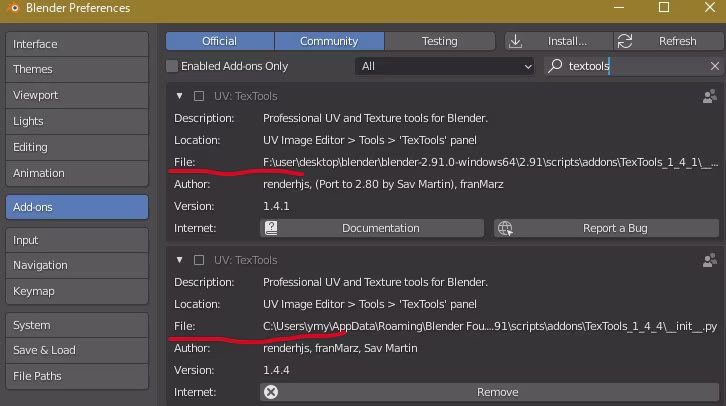Open the Interface preferences section
The width and height of the screenshot is (726, 406).
(x=77, y=44)
